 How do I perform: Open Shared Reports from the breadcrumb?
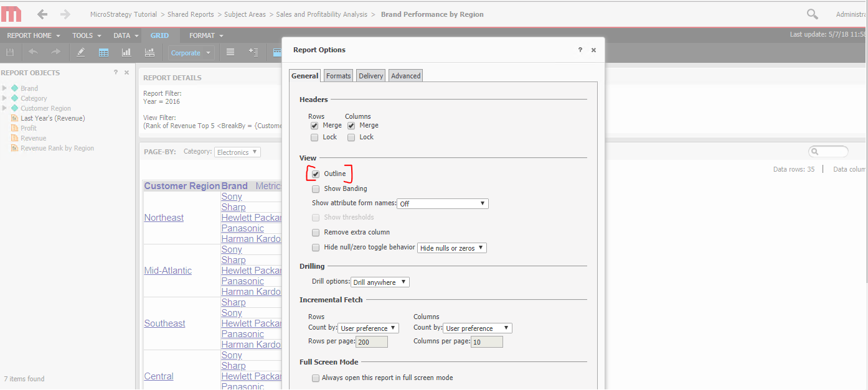click(x=191, y=14)
